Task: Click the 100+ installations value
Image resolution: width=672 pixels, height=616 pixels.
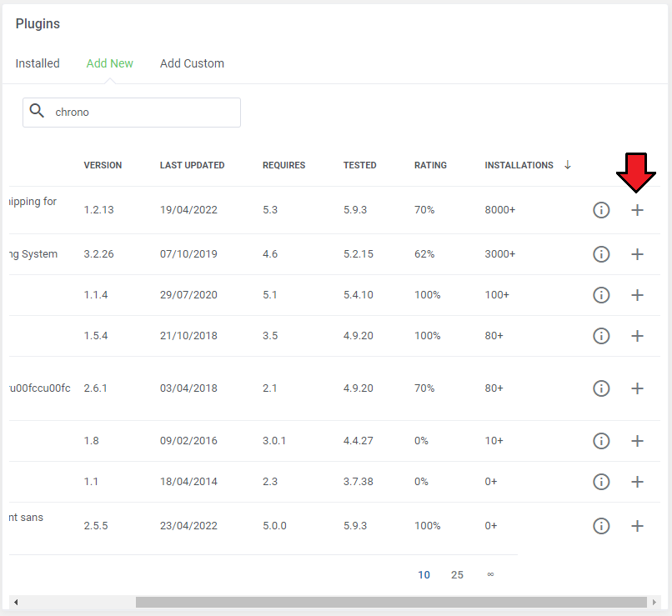Action: [497, 295]
